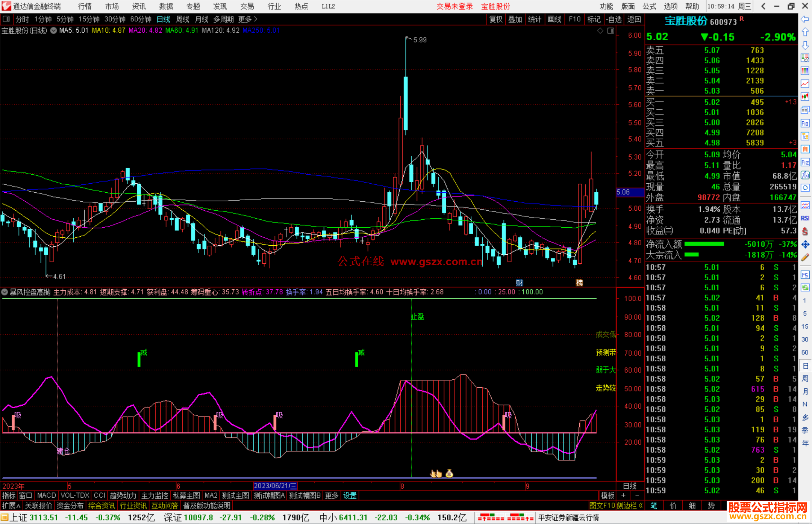This screenshot has width=812, height=524.
Task: Toggle the MA settings circle next to 宝胜股份(日线)
Action: [x=54, y=30]
